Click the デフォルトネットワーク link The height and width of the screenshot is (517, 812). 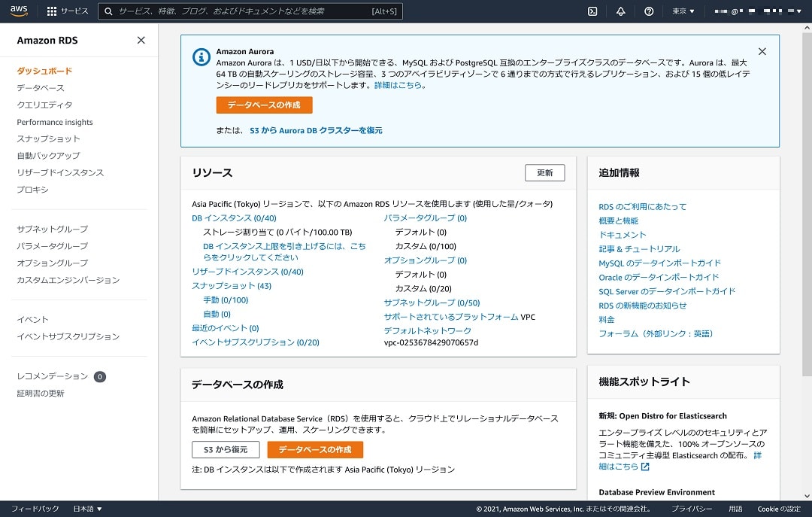click(x=428, y=331)
